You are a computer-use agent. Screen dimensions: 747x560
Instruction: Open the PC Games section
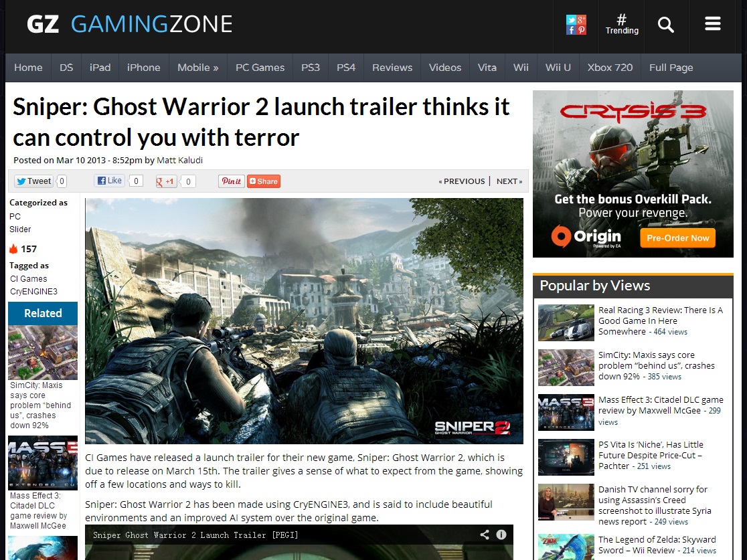coord(260,68)
